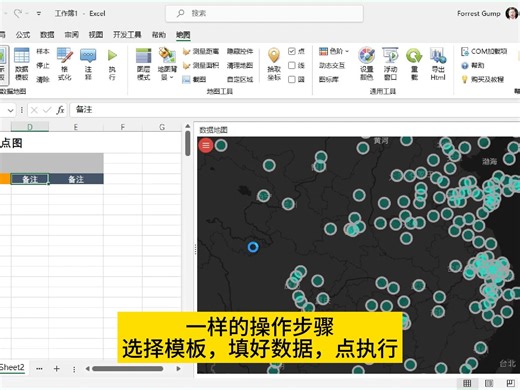Uncheck the 点 point checkbox
This screenshot has height=390, width=520.
[x=292, y=51]
